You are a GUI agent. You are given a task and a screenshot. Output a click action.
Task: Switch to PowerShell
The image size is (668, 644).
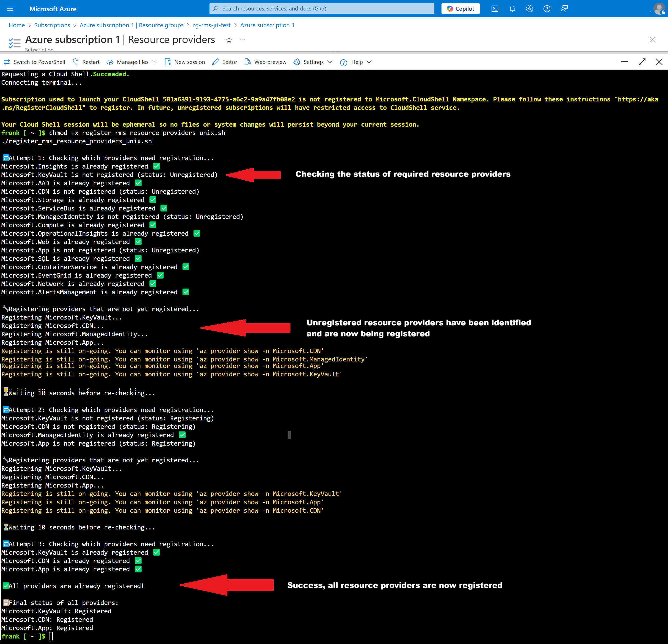34,62
